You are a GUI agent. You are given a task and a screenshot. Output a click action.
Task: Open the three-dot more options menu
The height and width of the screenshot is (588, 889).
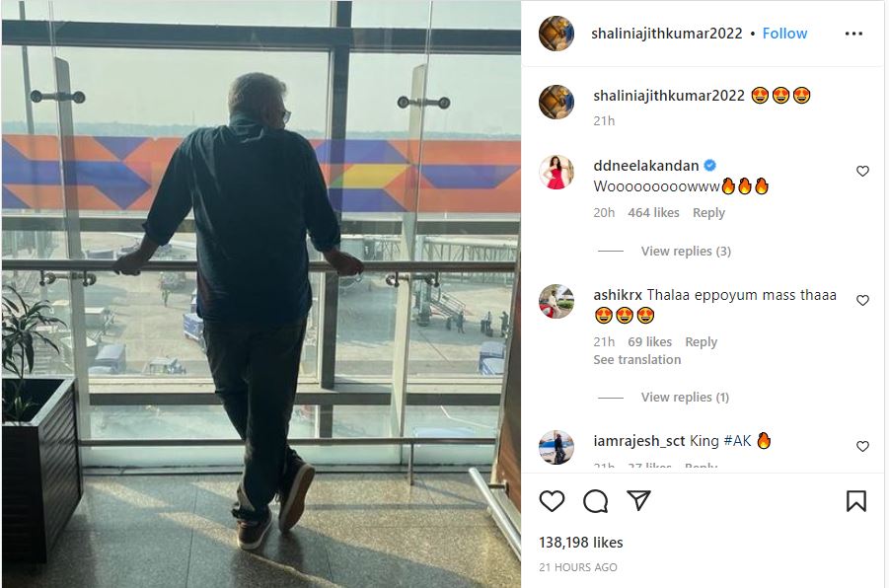853,34
